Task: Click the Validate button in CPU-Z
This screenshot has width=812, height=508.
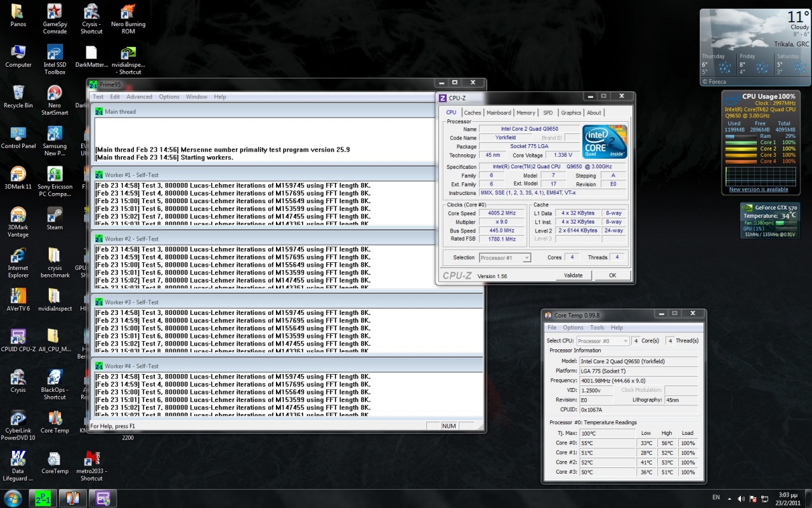Action: [x=573, y=275]
